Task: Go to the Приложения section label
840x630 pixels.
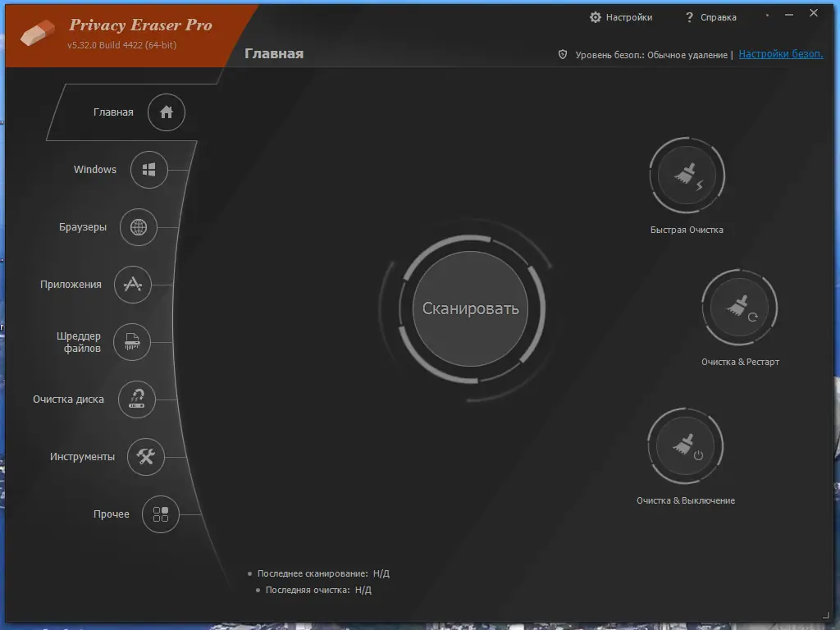Action: (x=71, y=285)
